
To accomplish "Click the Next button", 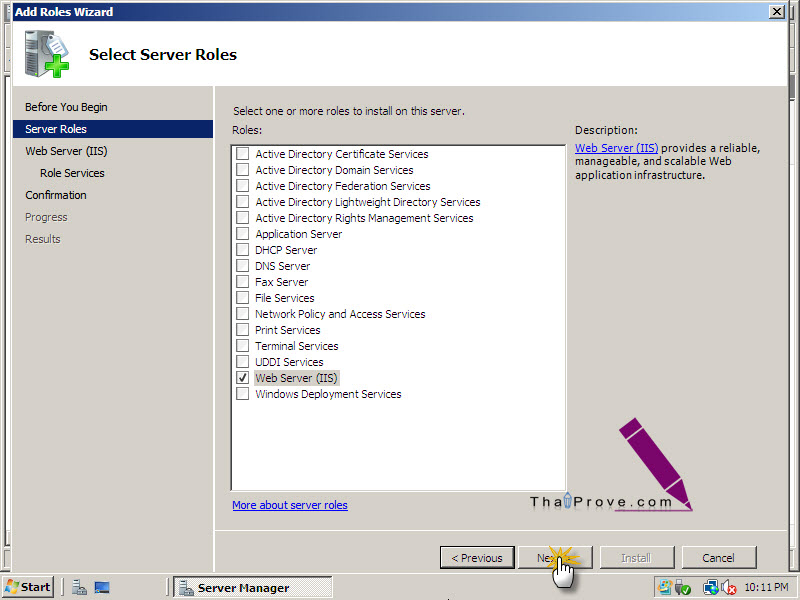I will tap(555, 558).
